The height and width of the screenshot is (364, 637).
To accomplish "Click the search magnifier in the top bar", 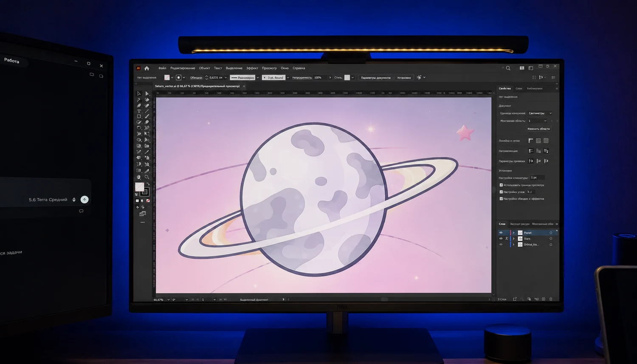I will [508, 68].
